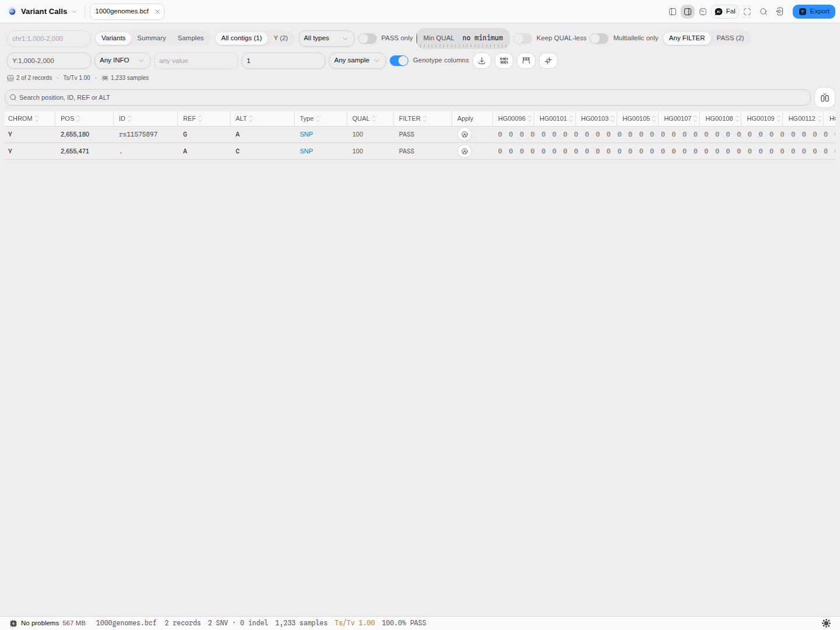Select the 1000genomes.bcf file tab
The height and width of the screenshot is (630, 840).
(122, 12)
